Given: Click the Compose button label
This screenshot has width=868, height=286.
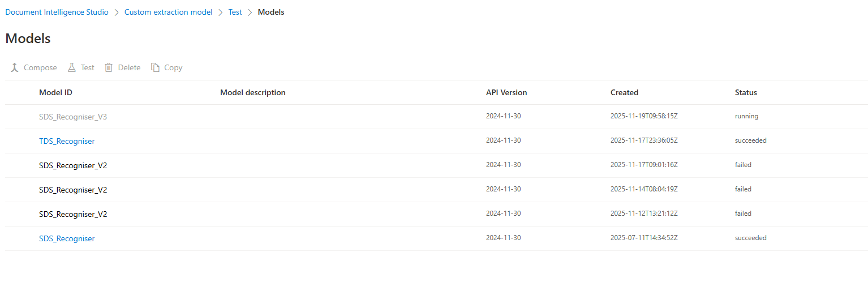Looking at the screenshot, I should [40, 67].
